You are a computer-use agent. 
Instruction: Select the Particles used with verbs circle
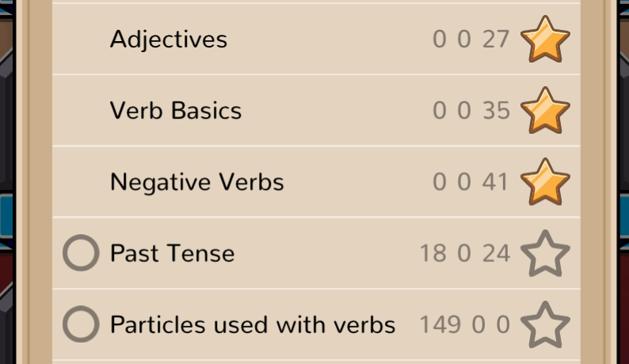(81, 324)
